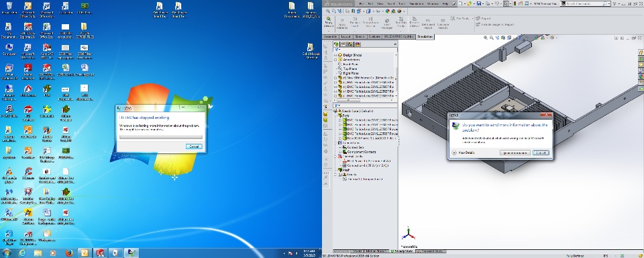The height and width of the screenshot is (258, 644).
Task: Click Study Advisor in the Simulation toolbar
Action: pos(328,24)
